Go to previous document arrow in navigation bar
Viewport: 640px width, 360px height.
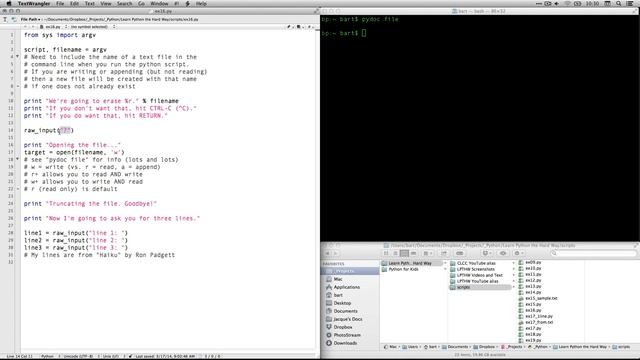tap(25, 27)
